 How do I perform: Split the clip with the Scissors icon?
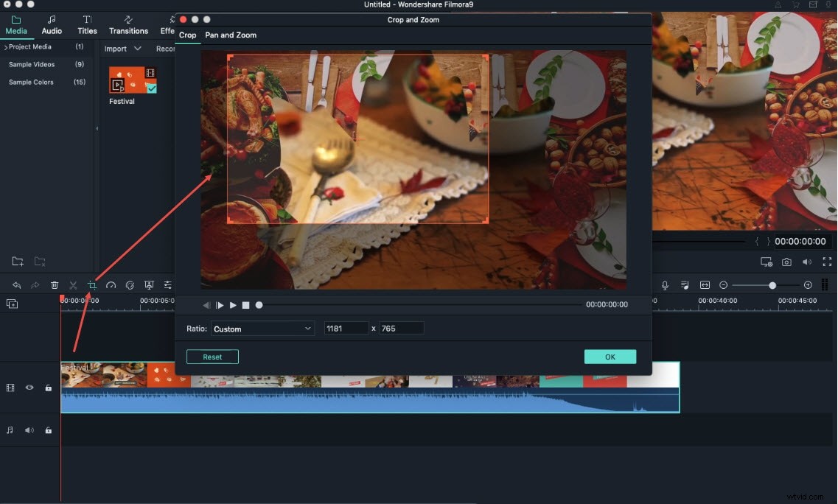tap(72, 284)
